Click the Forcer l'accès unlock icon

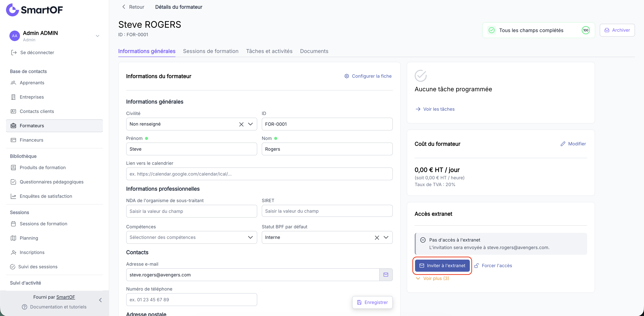(476, 265)
